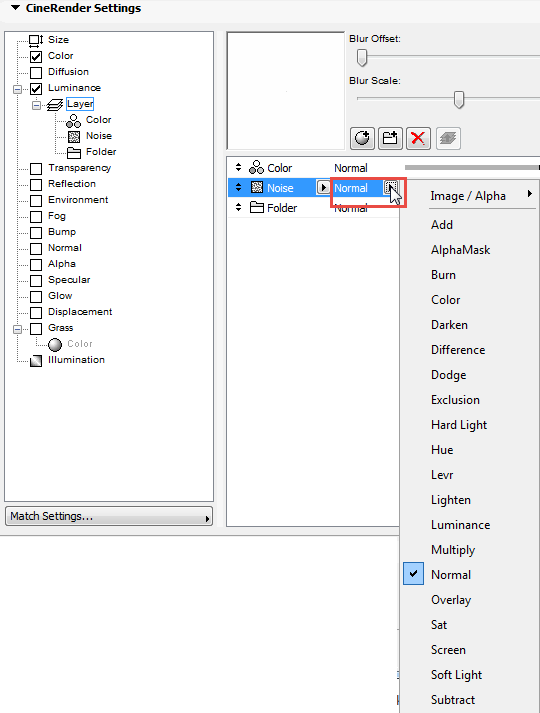Expand the Image / Alpha submenu
540x713 pixels.
[x=470, y=196]
